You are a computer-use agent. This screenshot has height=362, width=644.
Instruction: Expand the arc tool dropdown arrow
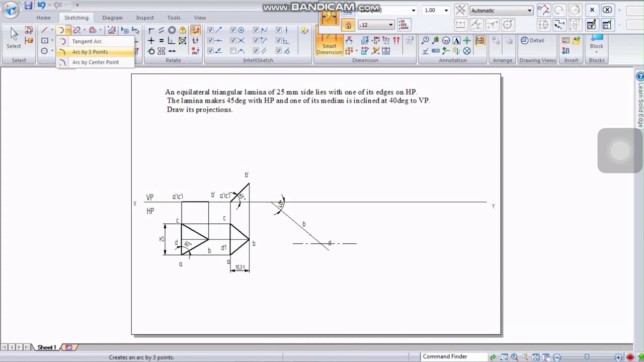68,30
